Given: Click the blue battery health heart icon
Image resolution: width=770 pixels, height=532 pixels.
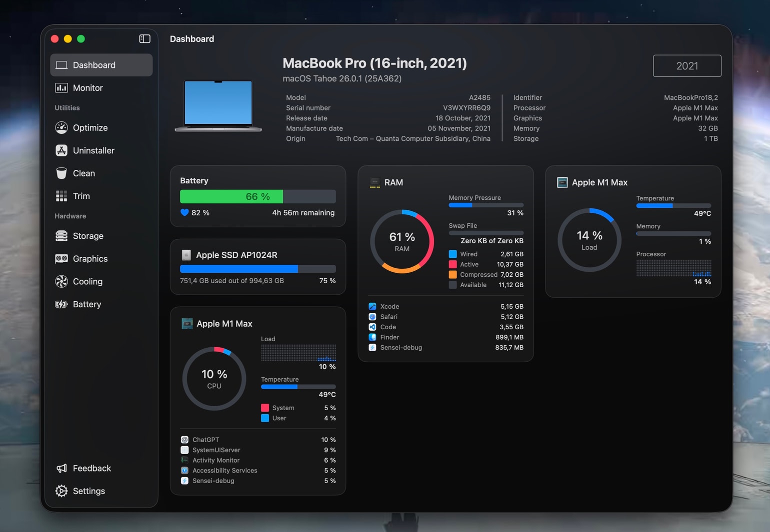Looking at the screenshot, I should point(184,213).
